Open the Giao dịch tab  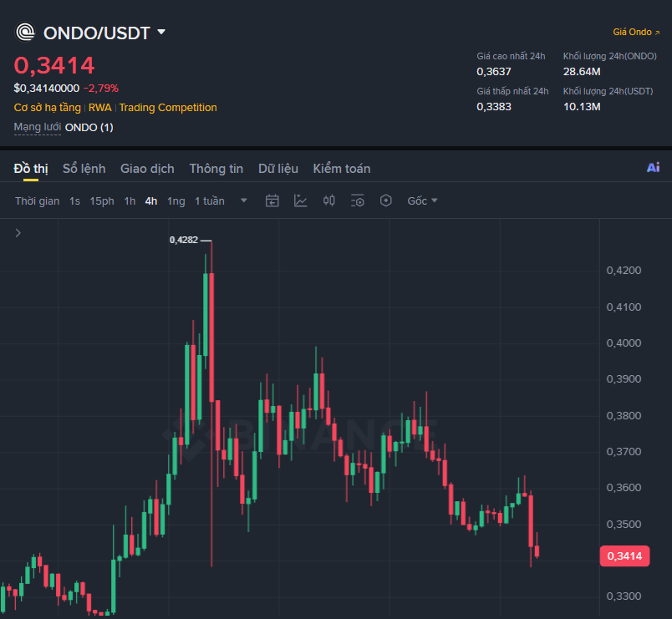coord(147,169)
